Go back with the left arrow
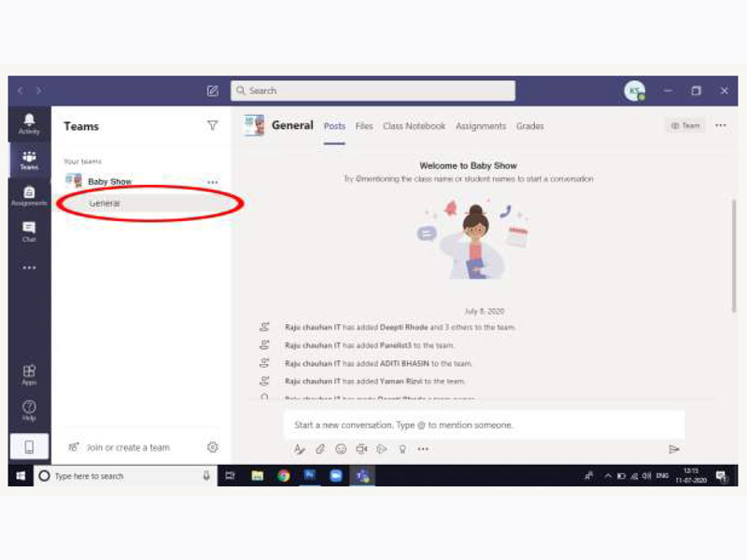 pyautogui.click(x=21, y=91)
